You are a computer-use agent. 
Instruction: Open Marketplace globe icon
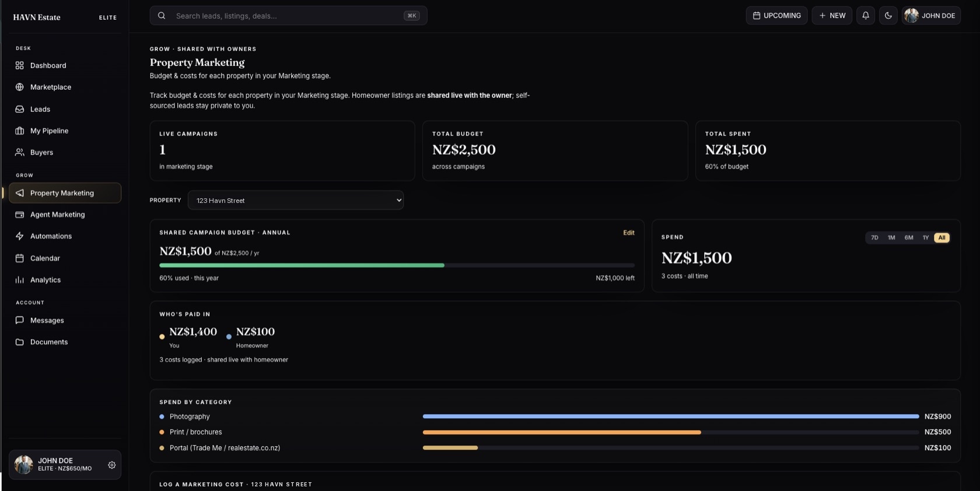pos(20,87)
